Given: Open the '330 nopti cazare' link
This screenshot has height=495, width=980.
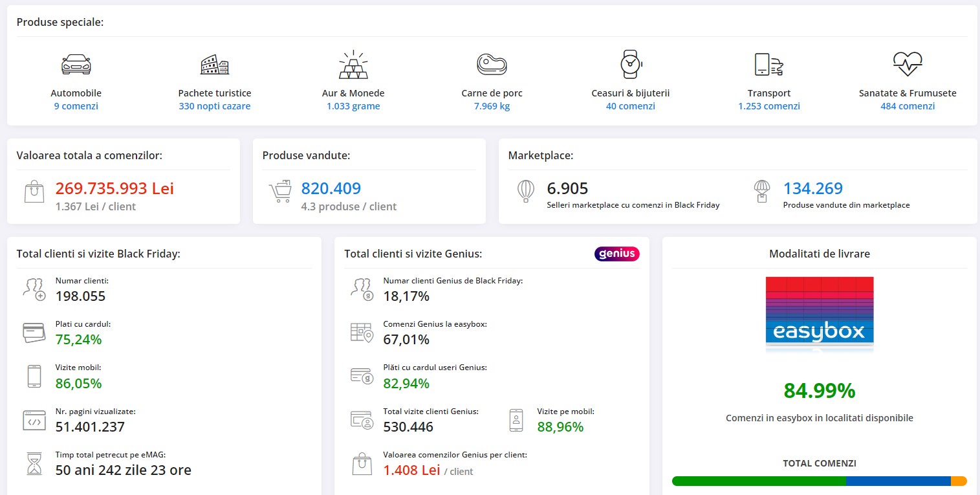Looking at the screenshot, I should click(x=215, y=106).
